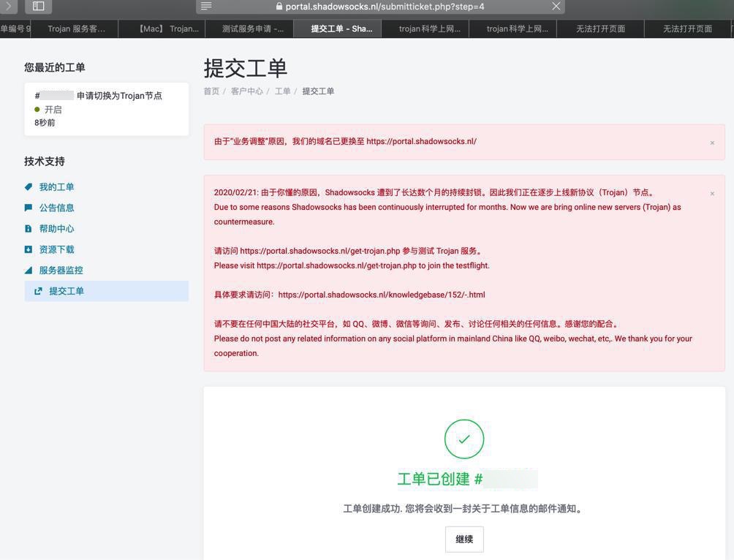The width and height of the screenshot is (734, 560).
Task: Open 公告信息 sidebar link
Action: (56, 208)
